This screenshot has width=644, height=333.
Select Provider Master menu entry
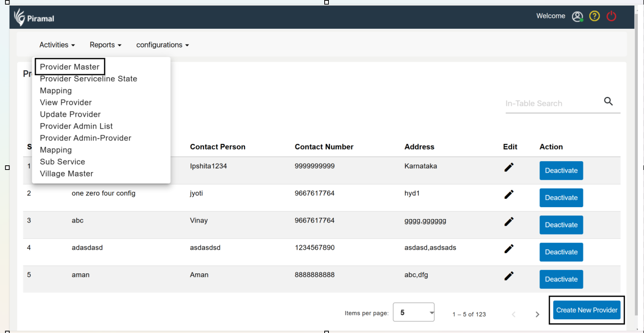coord(70,67)
